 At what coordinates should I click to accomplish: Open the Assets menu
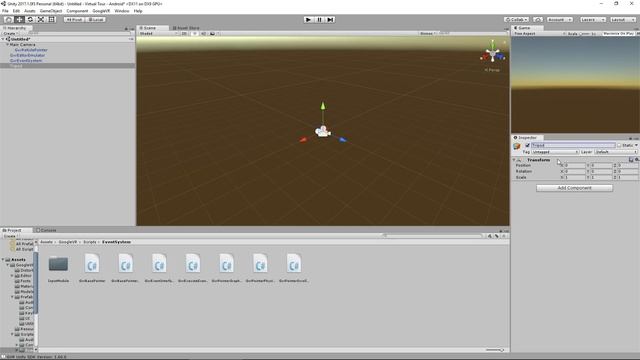[x=30, y=11]
